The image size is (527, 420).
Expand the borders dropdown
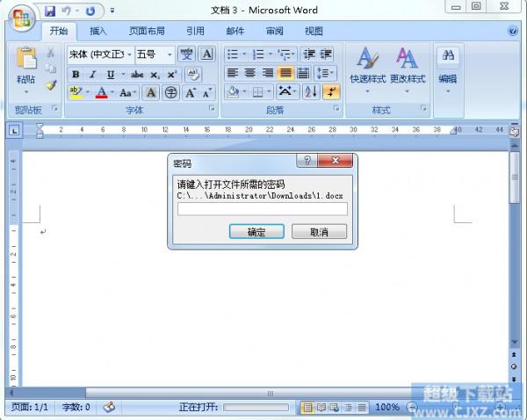click(269, 91)
